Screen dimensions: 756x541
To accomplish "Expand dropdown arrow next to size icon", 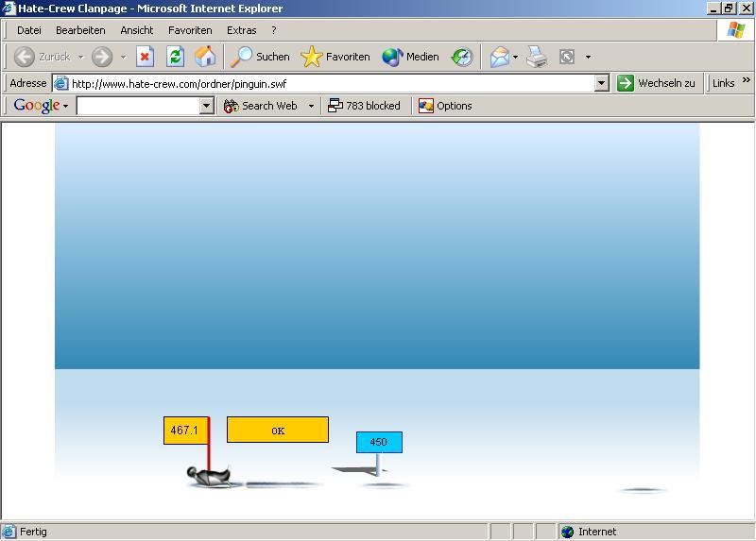I will [x=588, y=57].
